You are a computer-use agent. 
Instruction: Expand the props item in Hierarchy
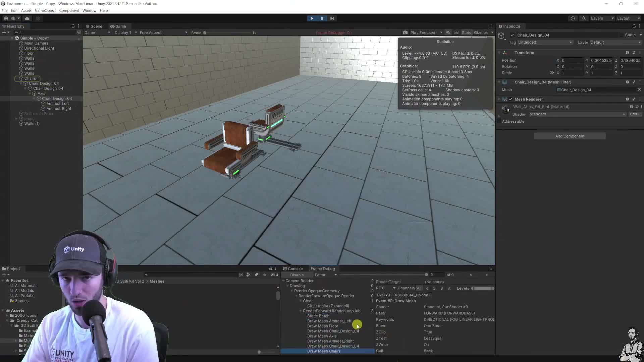click(x=16, y=119)
